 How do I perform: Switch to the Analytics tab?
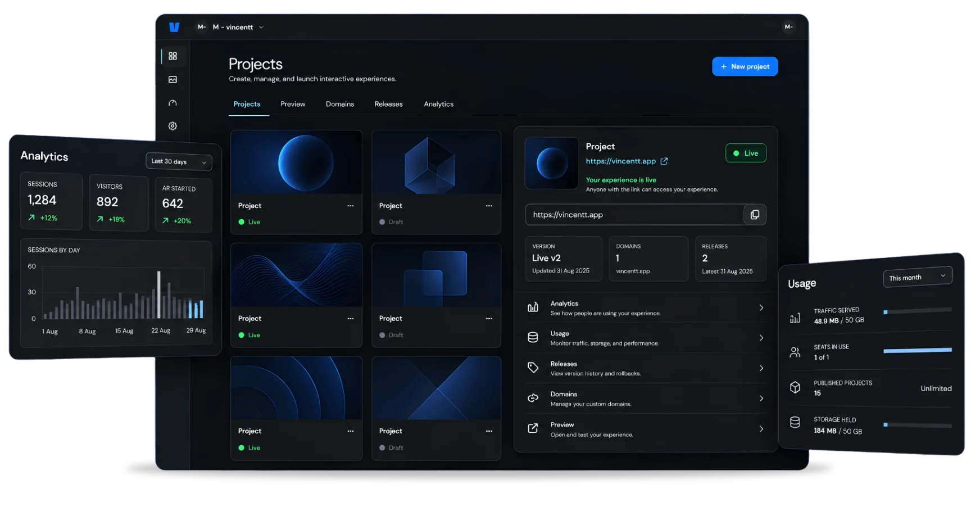tap(438, 104)
